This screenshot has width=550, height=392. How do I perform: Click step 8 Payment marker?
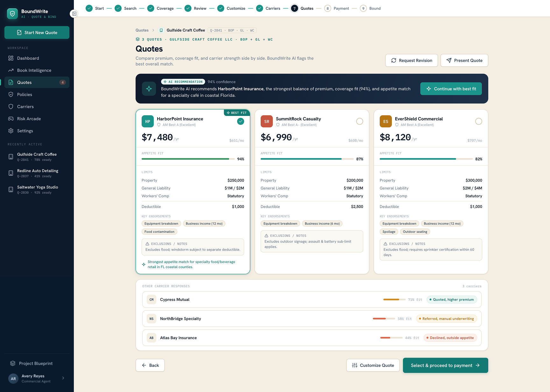[x=328, y=8]
